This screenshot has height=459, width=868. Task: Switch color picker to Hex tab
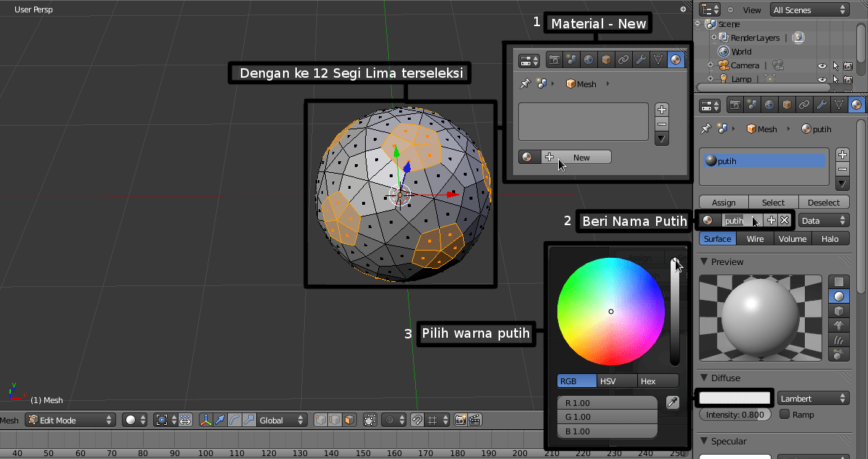658,381
